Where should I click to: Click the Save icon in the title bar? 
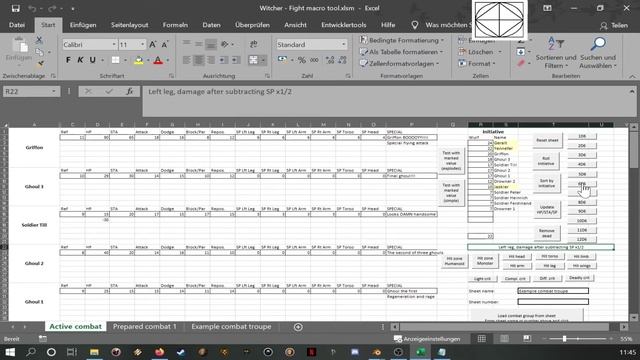coord(16,8)
